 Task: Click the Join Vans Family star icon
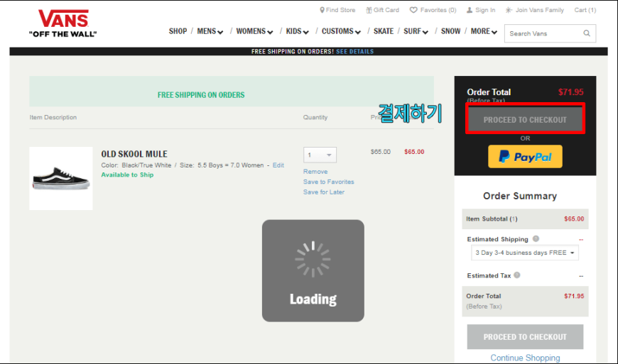click(509, 10)
